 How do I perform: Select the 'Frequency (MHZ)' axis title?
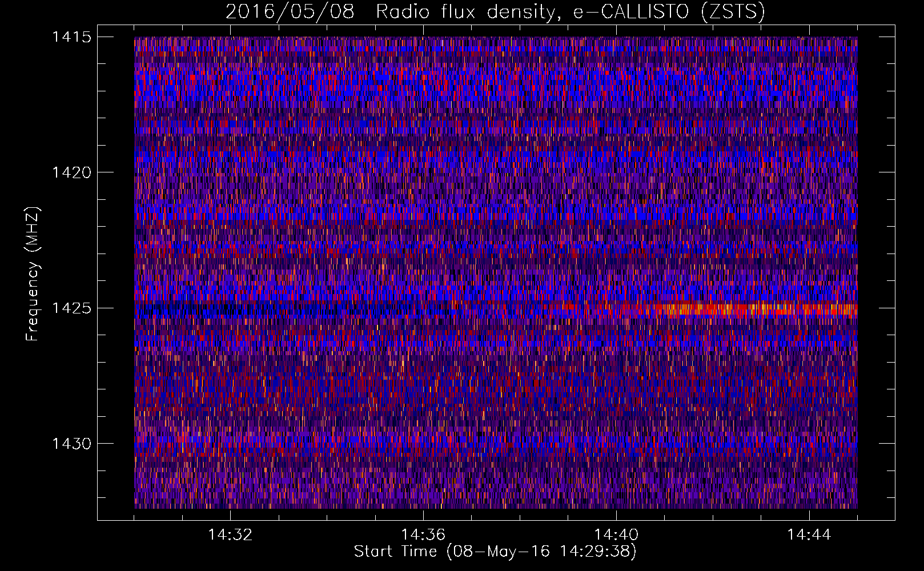(x=33, y=274)
